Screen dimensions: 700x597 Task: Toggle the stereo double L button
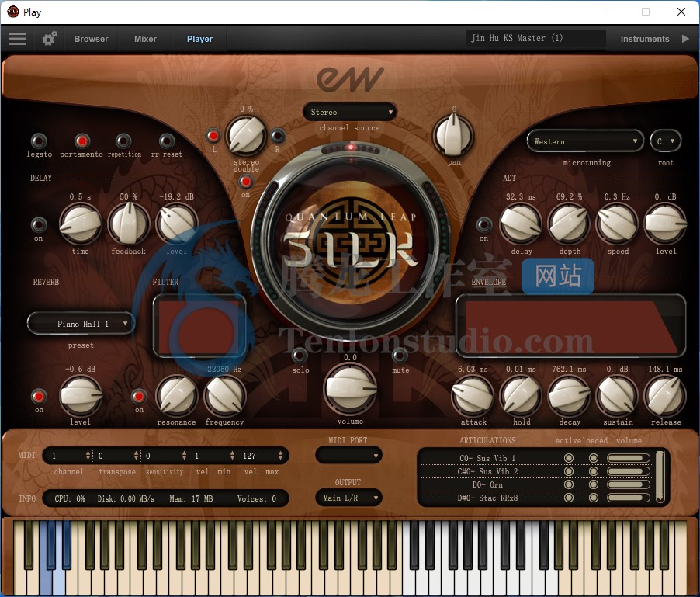click(213, 135)
